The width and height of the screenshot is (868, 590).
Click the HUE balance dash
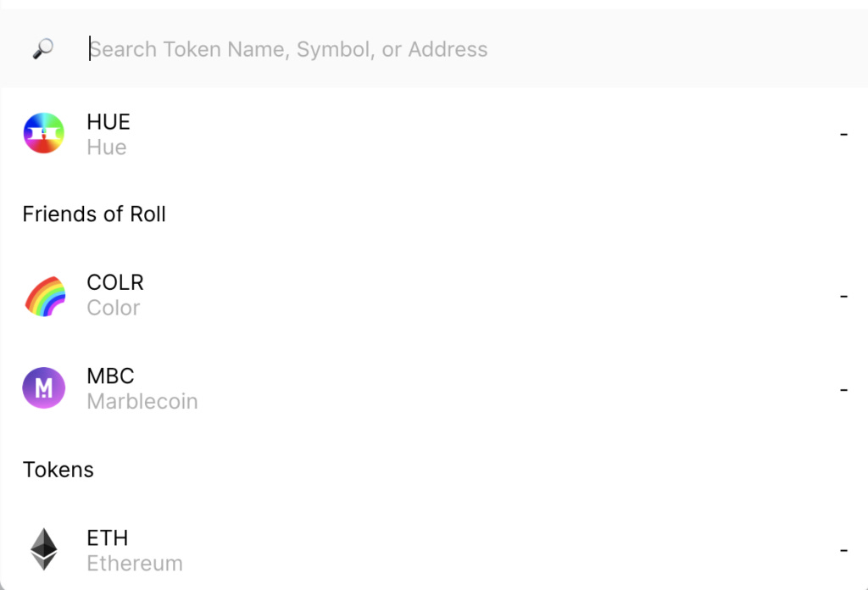(x=843, y=135)
